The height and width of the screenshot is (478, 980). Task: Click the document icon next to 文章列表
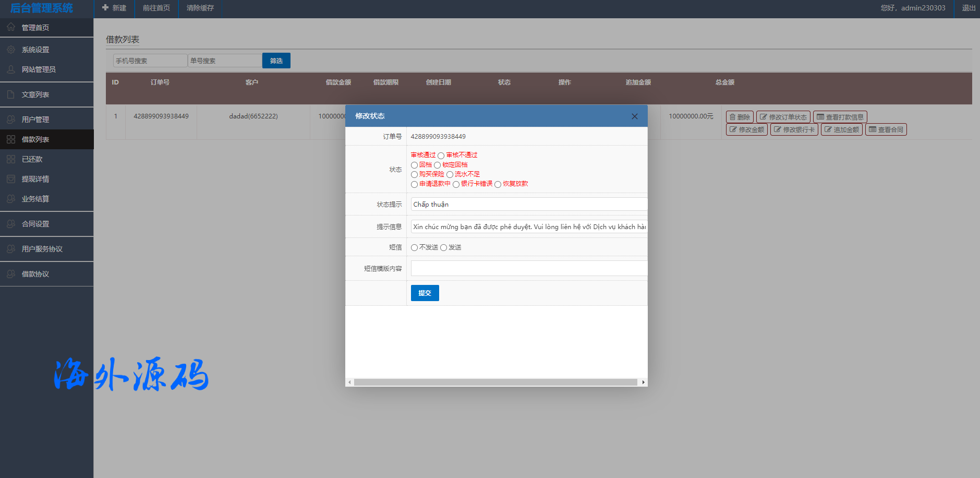[x=11, y=94]
